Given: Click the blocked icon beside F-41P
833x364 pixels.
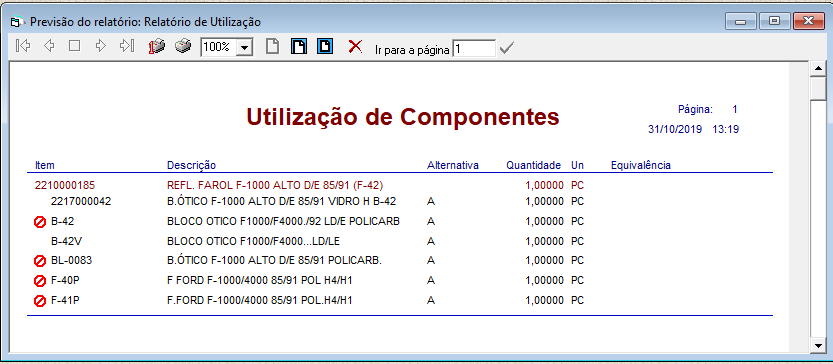Looking at the screenshot, I should point(40,301).
